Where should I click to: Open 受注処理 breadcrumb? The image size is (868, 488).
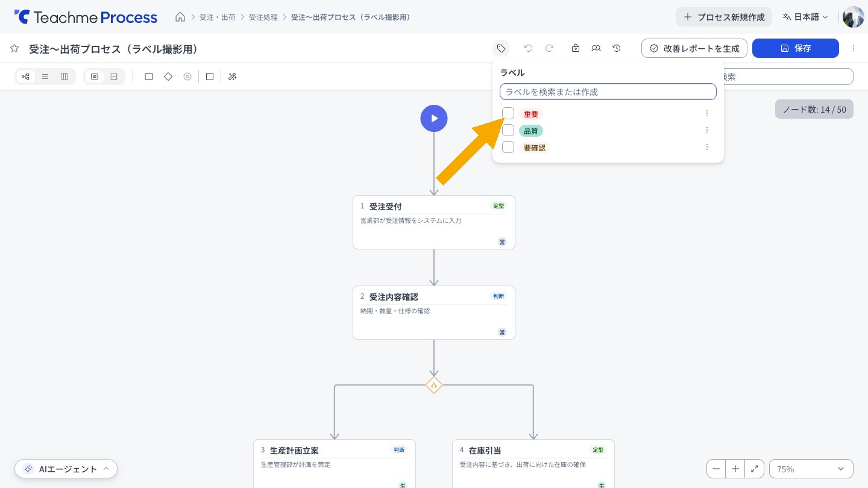tap(263, 17)
